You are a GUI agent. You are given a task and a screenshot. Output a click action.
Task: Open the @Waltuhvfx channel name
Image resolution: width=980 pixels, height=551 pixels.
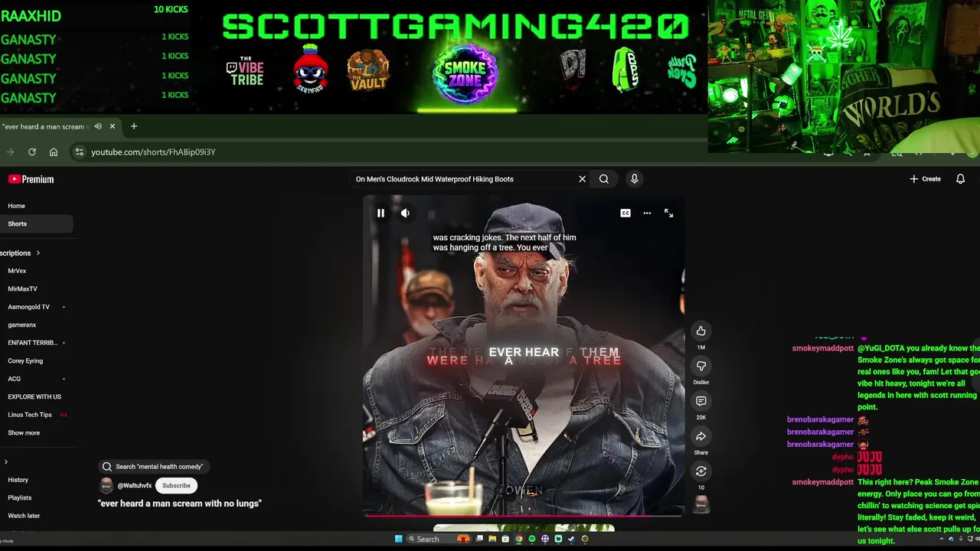tap(135, 486)
